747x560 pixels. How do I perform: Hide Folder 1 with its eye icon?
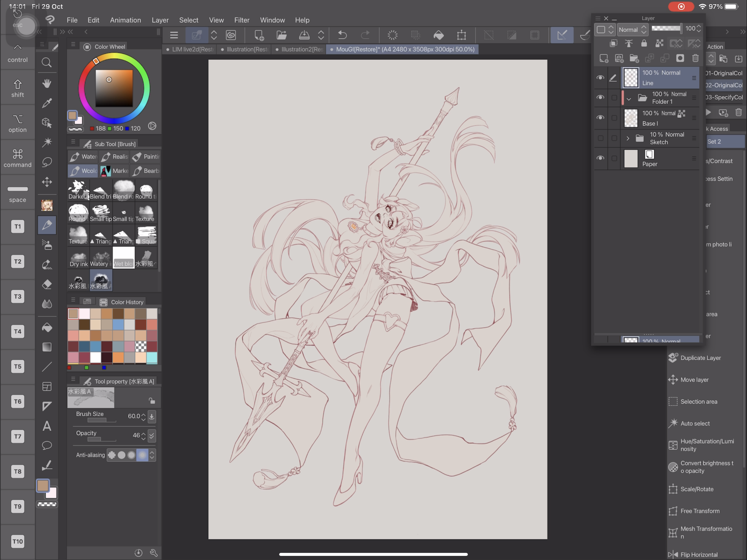[x=600, y=98]
